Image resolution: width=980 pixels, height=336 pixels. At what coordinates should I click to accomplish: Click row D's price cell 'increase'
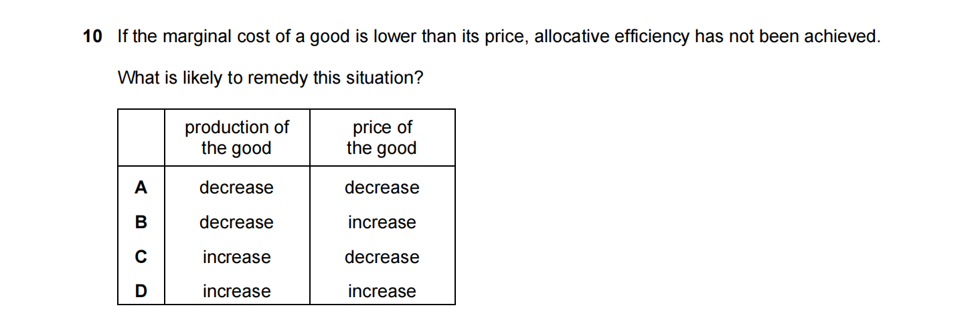tap(382, 291)
